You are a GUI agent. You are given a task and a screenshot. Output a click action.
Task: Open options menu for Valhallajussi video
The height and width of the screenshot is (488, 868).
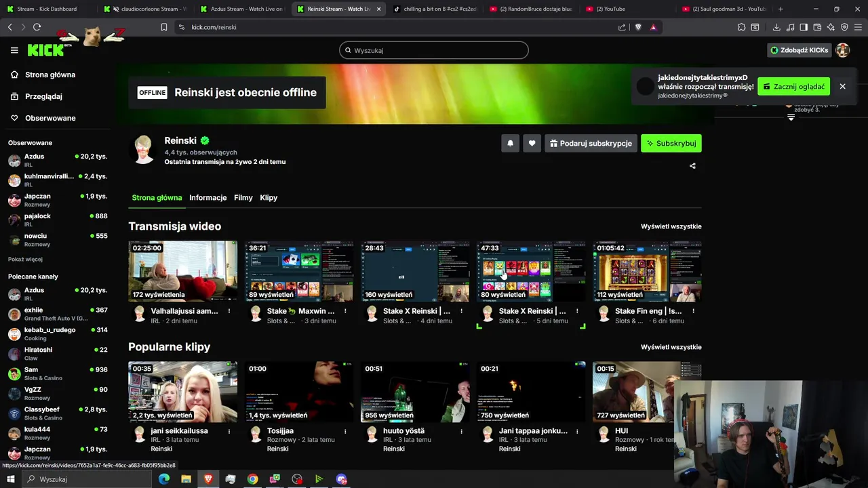229,311
